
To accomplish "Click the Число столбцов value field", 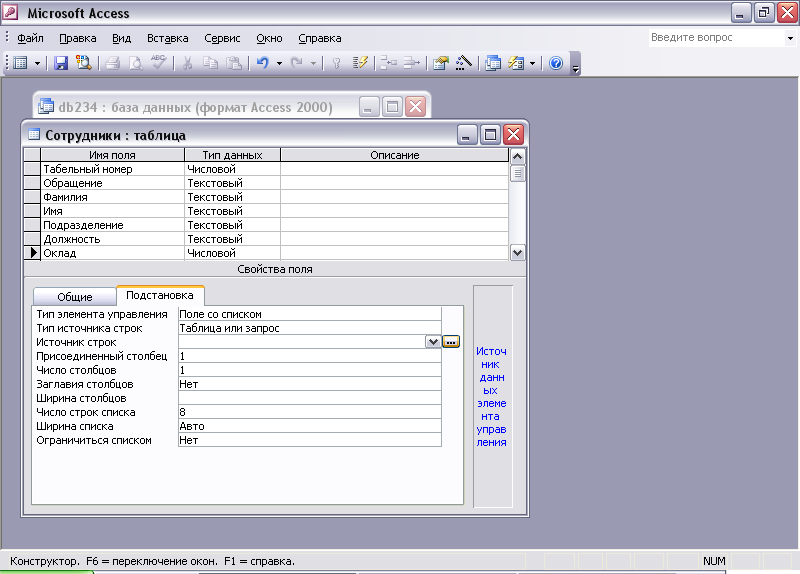I will pos(310,370).
